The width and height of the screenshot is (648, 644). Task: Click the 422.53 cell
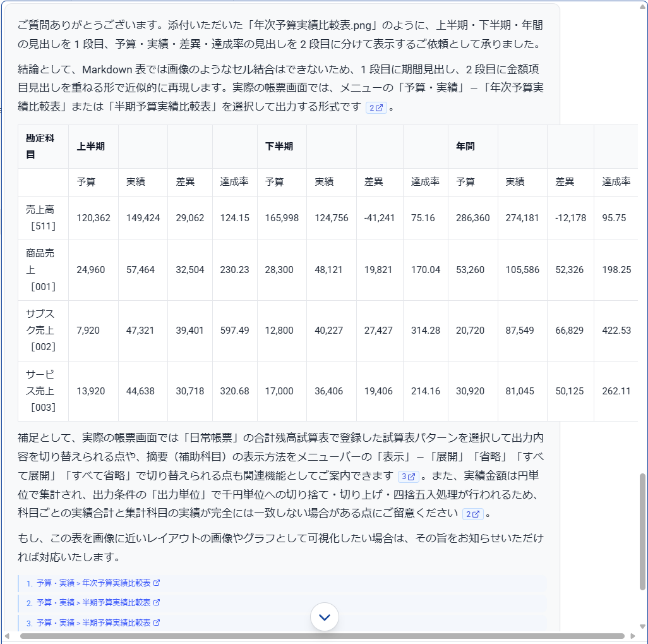coord(616,331)
